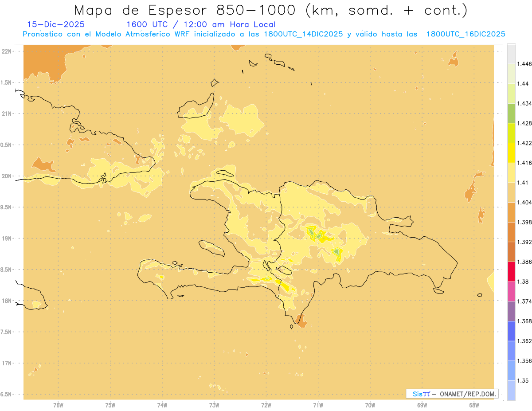Viewport: 532px width, 411px height.
Task: Click the colorbar value '1.446'
Action: point(525,64)
